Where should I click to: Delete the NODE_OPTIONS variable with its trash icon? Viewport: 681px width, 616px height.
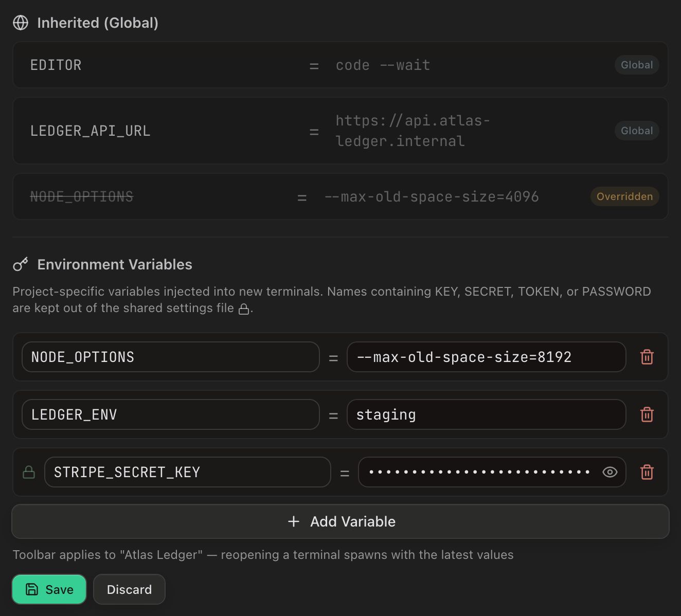pyautogui.click(x=647, y=357)
